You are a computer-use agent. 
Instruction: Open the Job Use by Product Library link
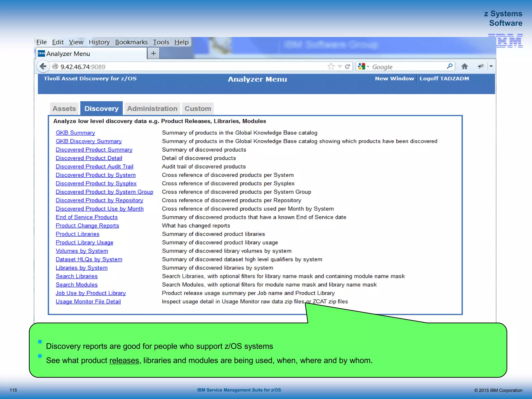(91, 293)
